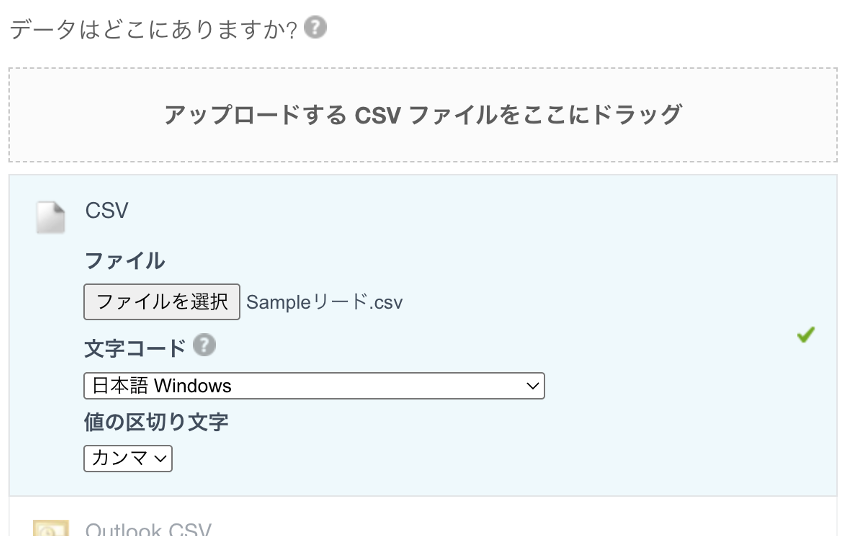Image resolution: width=844 pixels, height=536 pixels.
Task: Click the 値の区切り文字 label
Action: click(156, 422)
